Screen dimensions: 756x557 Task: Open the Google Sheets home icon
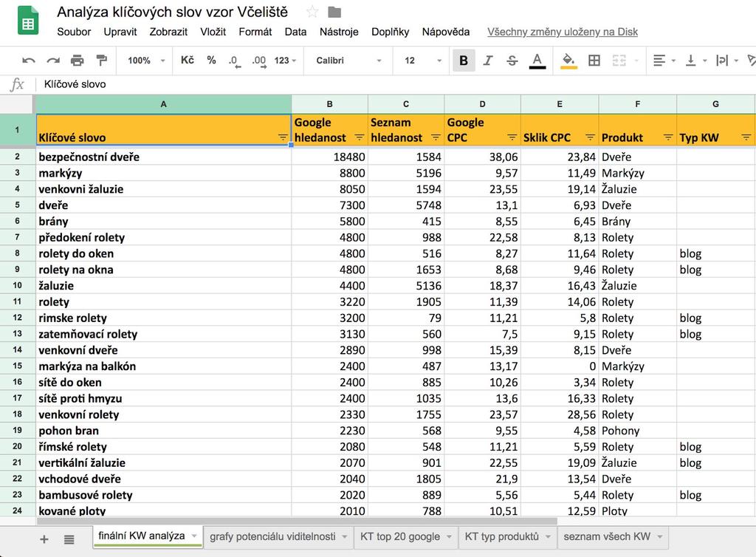point(28,20)
